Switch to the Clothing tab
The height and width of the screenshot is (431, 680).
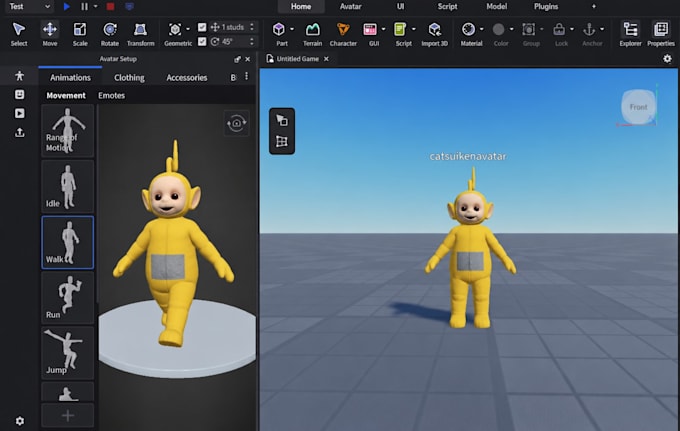pyautogui.click(x=129, y=78)
